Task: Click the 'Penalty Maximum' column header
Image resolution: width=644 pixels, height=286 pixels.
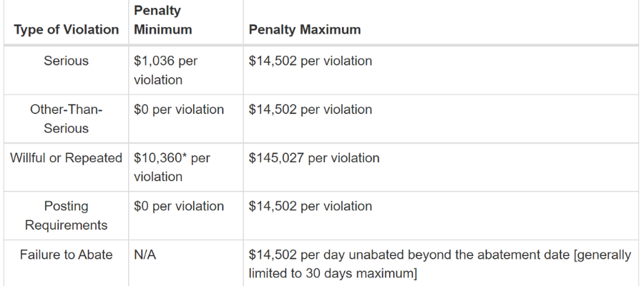Action: point(305,29)
